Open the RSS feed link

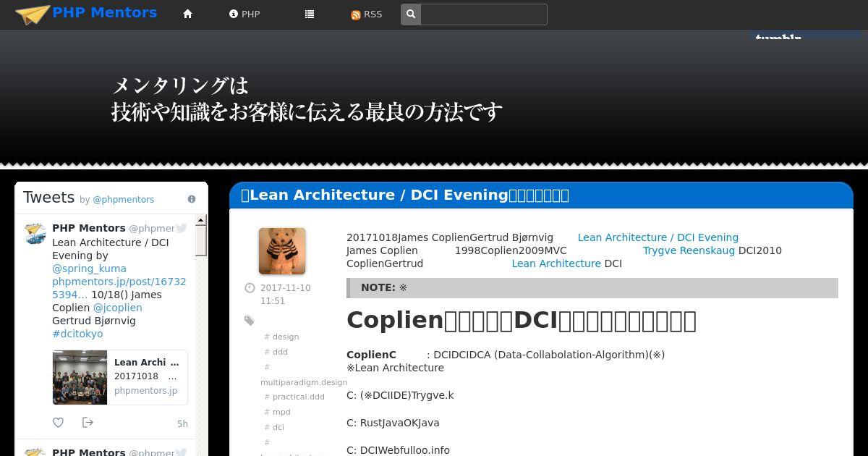366,14
